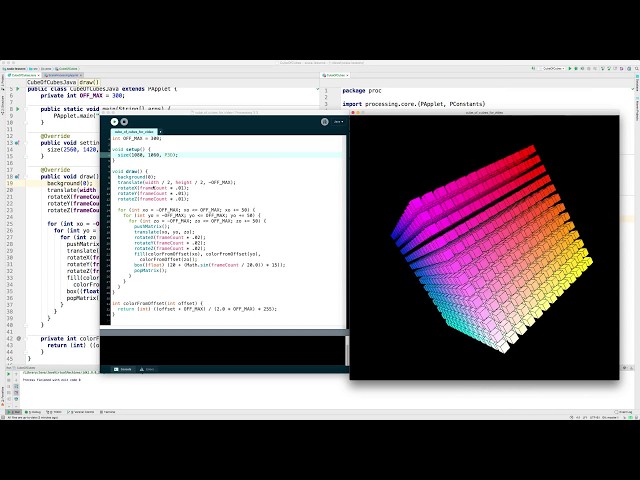Click the VCS update project icon
The image size is (640, 480).
point(603,69)
